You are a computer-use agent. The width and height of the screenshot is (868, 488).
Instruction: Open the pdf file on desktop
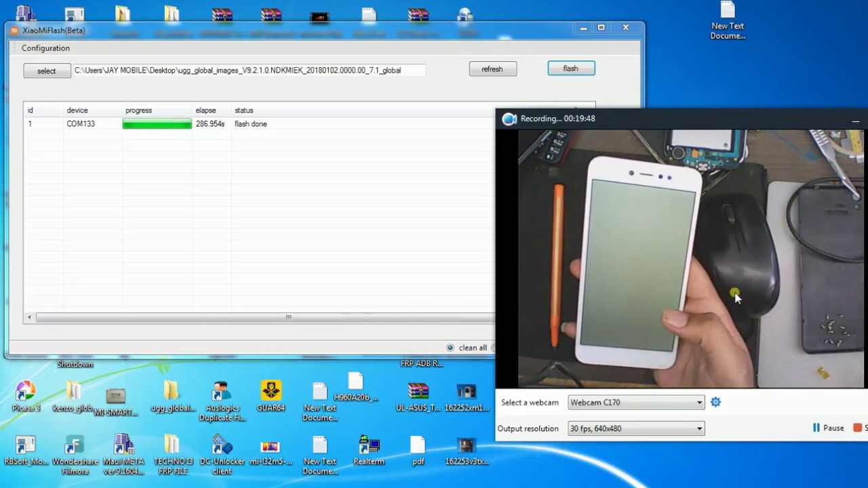pyautogui.click(x=418, y=450)
